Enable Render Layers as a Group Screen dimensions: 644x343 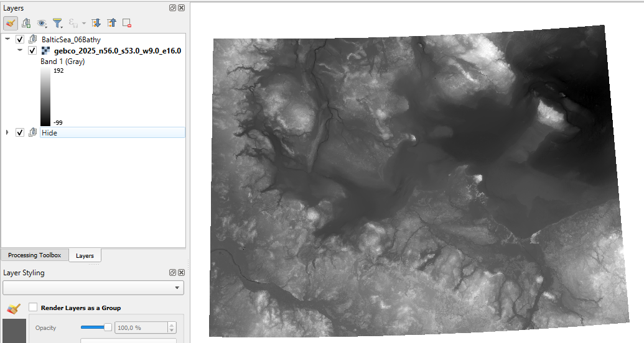(x=33, y=308)
